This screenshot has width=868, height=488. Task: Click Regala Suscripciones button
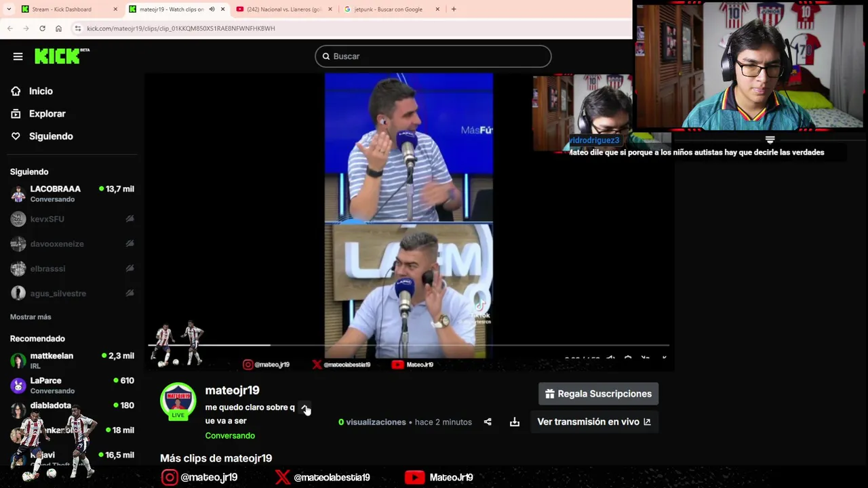tap(598, 394)
